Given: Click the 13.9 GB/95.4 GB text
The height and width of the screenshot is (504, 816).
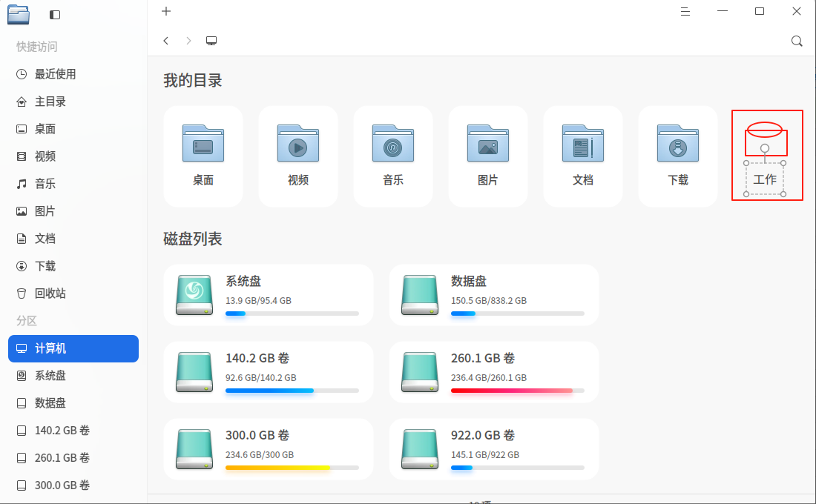Looking at the screenshot, I should pos(258,301).
